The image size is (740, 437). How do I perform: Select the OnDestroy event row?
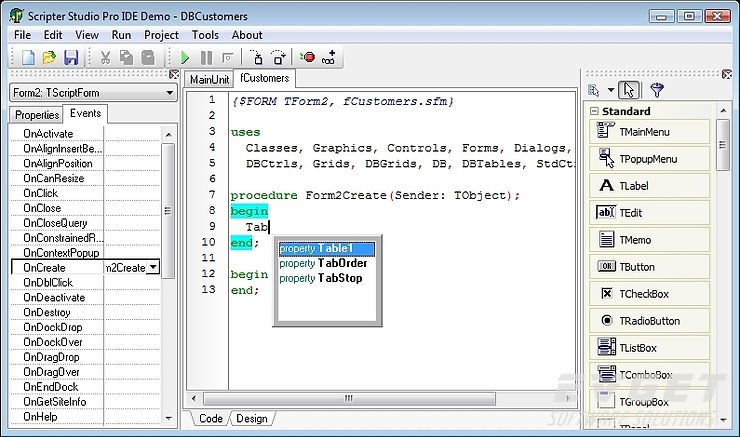85,312
